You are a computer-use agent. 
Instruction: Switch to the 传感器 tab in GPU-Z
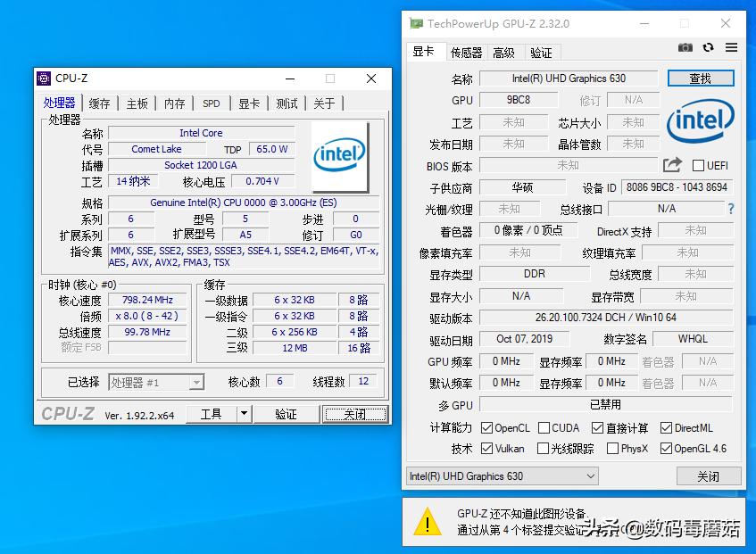pyautogui.click(x=465, y=52)
